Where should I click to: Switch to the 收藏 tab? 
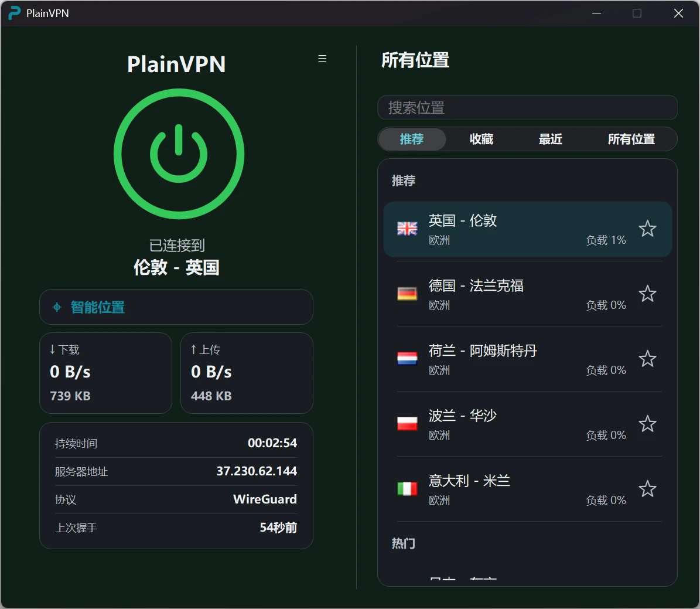pyautogui.click(x=482, y=139)
